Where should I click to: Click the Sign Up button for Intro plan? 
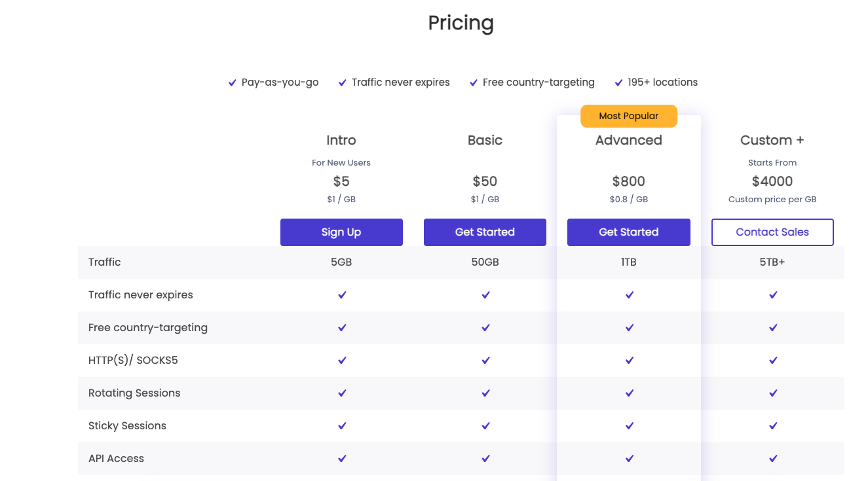(341, 232)
